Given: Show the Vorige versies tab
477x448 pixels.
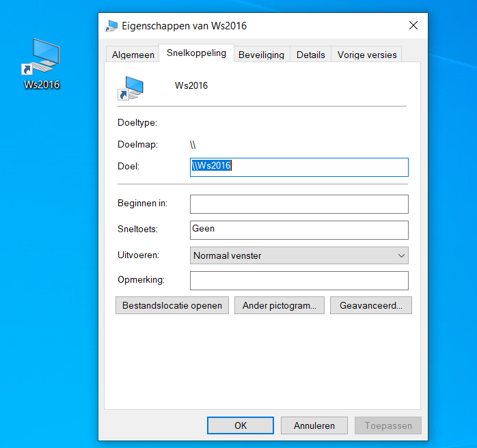Looking at the screenshot, I should [366, 55].
